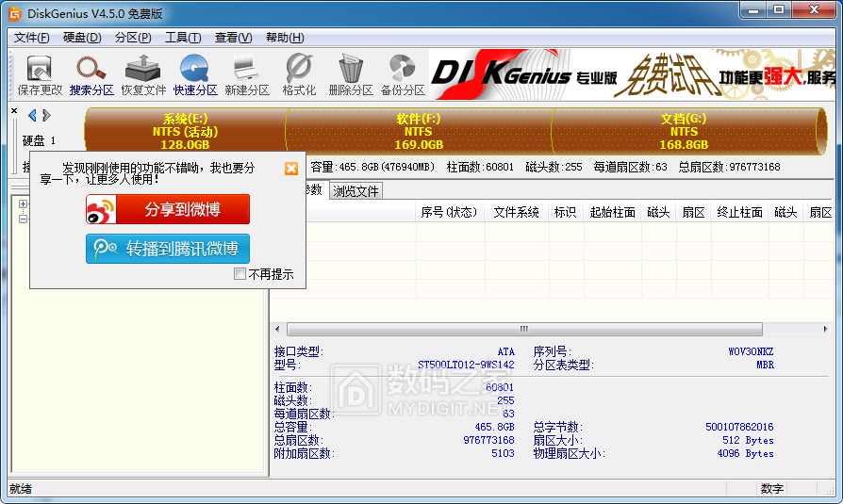Screen dimensions: 843x504
Task: Click the DiskGenius 专业版 banner ad
Action: (632, 75)
